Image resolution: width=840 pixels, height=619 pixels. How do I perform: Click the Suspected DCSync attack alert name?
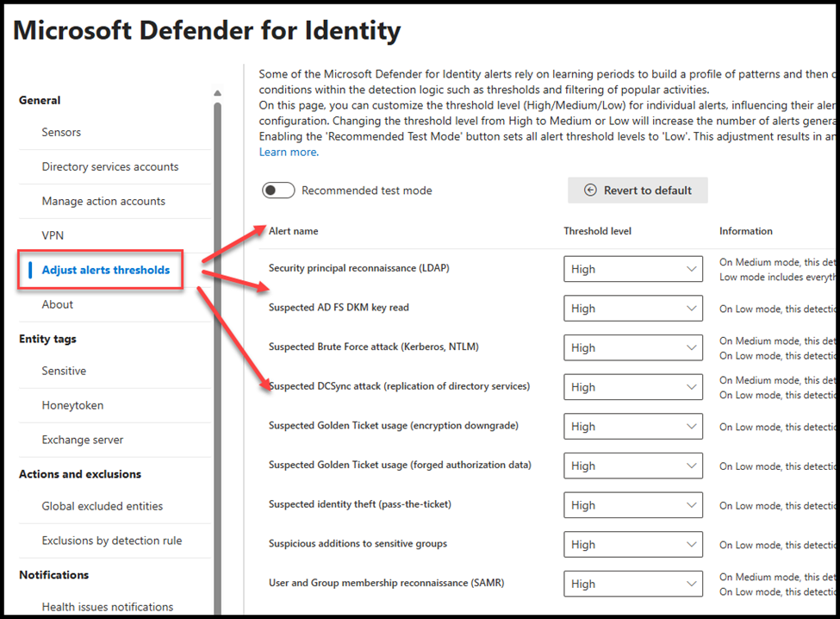[x=399, y=386]
